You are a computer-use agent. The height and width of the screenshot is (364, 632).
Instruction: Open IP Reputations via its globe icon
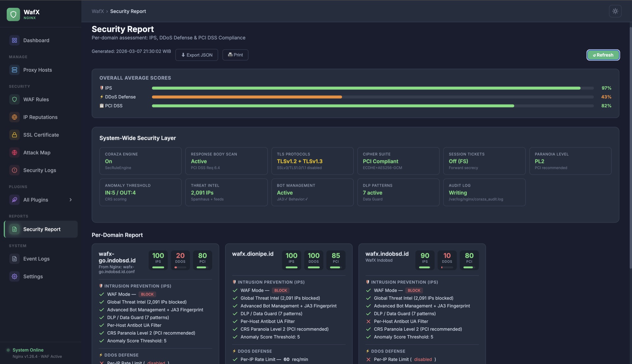14,117
